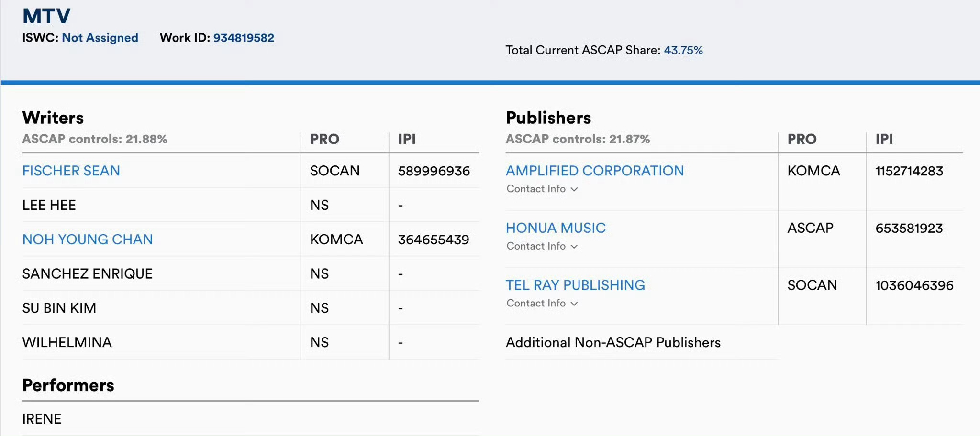The height and width of the screenshot is (436, 980).
Task: Click IPI column header in Publishers table
Action: tap(884, 139)
